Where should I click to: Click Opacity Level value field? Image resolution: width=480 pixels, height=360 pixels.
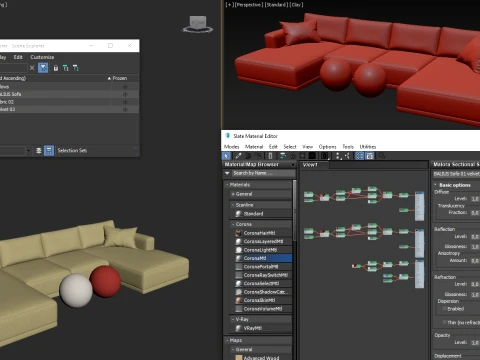[475, 342]
